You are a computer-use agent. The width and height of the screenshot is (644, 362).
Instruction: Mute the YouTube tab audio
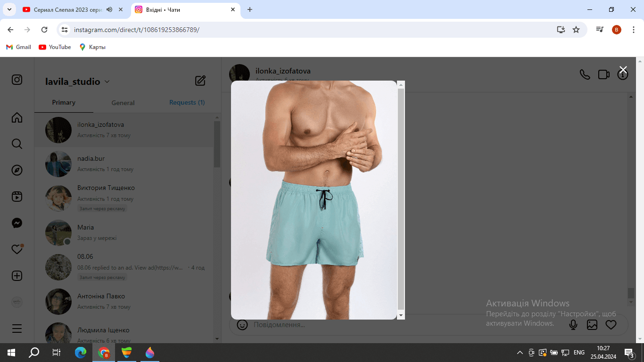109,9
